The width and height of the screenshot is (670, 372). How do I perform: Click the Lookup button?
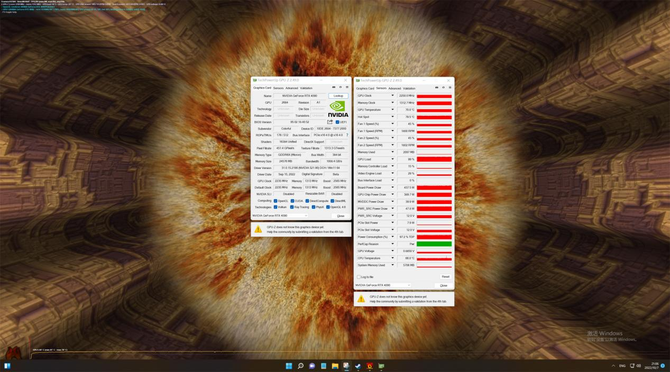click(x=338, y=96)
